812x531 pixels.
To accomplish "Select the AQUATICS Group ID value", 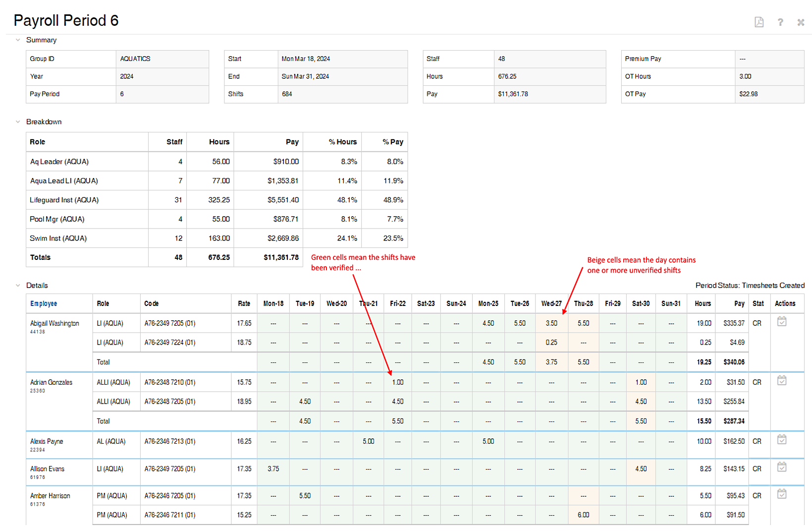I will click(135, 59).
